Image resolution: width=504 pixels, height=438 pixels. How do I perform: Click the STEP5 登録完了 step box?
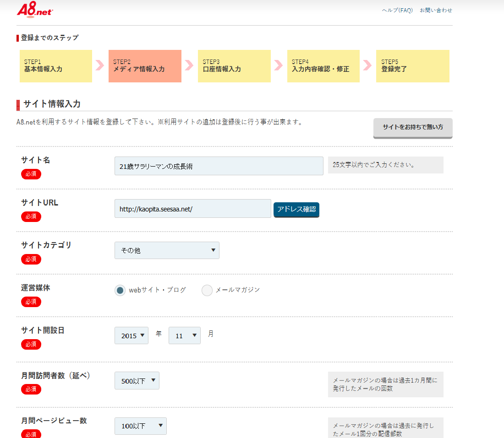pyautogui.click(x=412, y=66)
